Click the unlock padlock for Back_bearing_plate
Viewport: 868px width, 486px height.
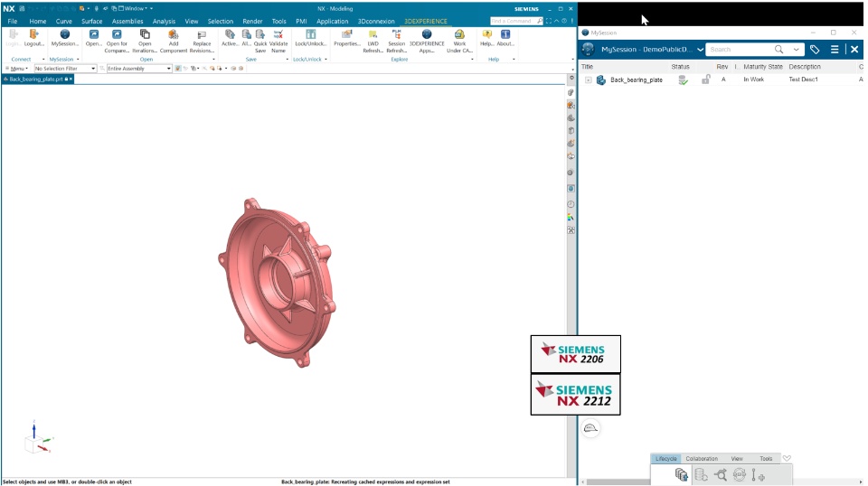(x=705, y=79)
